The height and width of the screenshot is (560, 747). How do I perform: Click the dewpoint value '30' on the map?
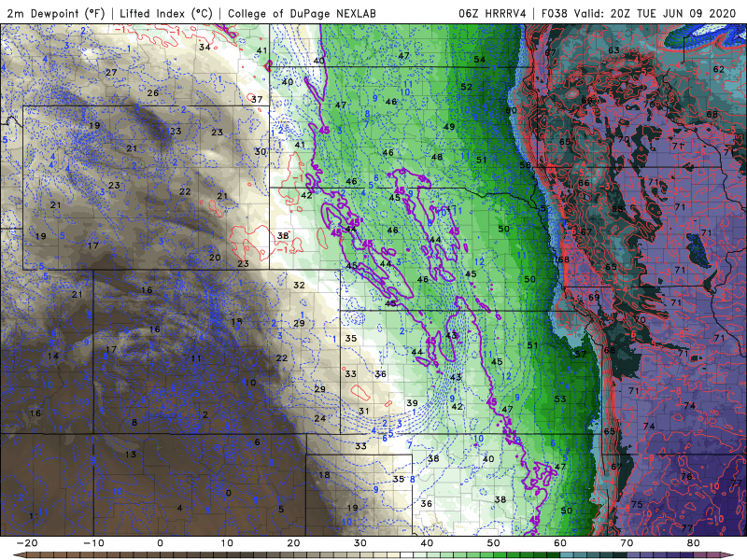click(261, 151)
